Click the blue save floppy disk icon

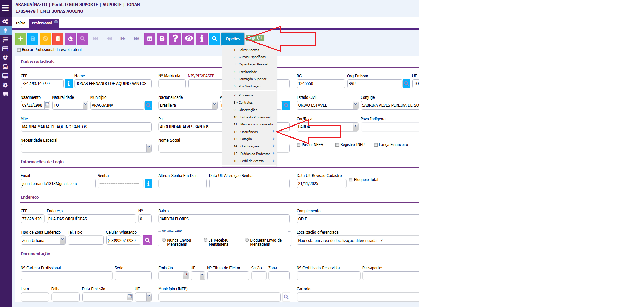(x=33, y=39)
